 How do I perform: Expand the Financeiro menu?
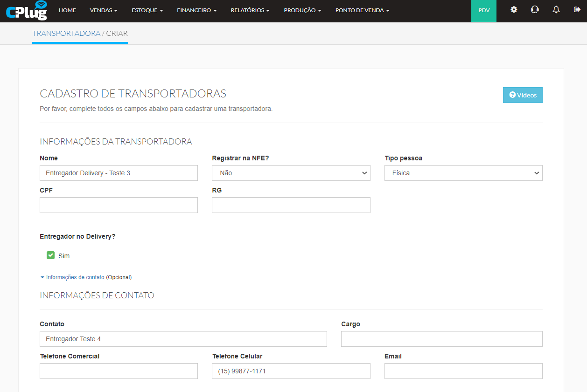(x=197, y=10)
